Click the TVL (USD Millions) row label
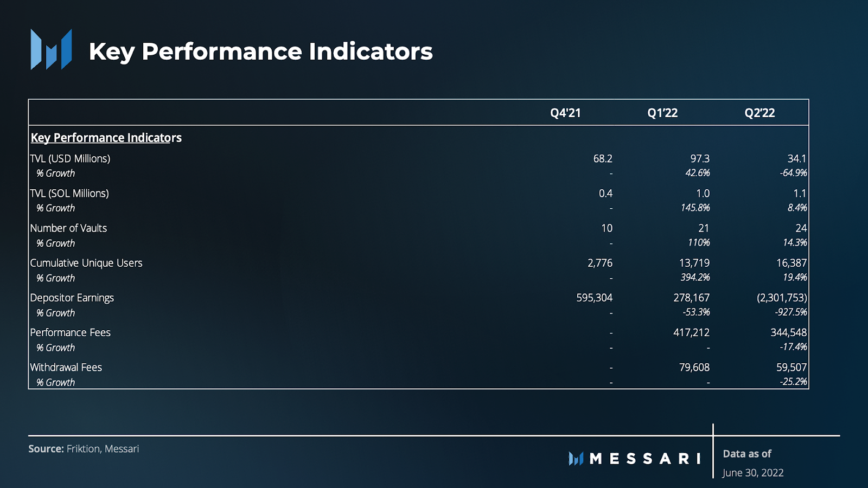The width and height of the screenshot is (868, 488). point(70,158)
